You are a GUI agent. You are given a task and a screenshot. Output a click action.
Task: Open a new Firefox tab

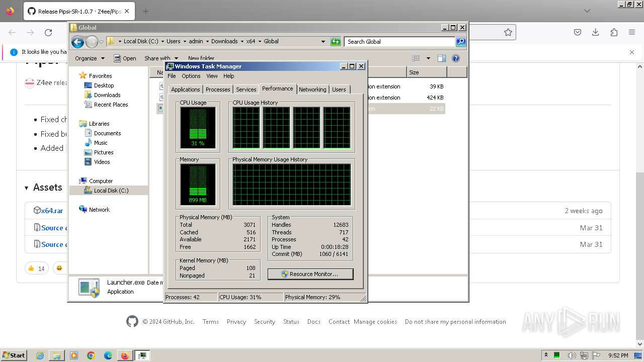pyautogui.click(x=146, y=11)
